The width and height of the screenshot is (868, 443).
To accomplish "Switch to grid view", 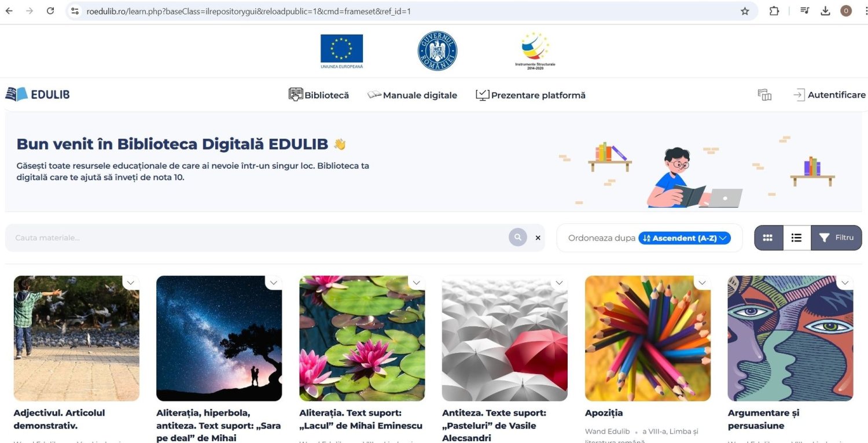I will click(768, 238).
